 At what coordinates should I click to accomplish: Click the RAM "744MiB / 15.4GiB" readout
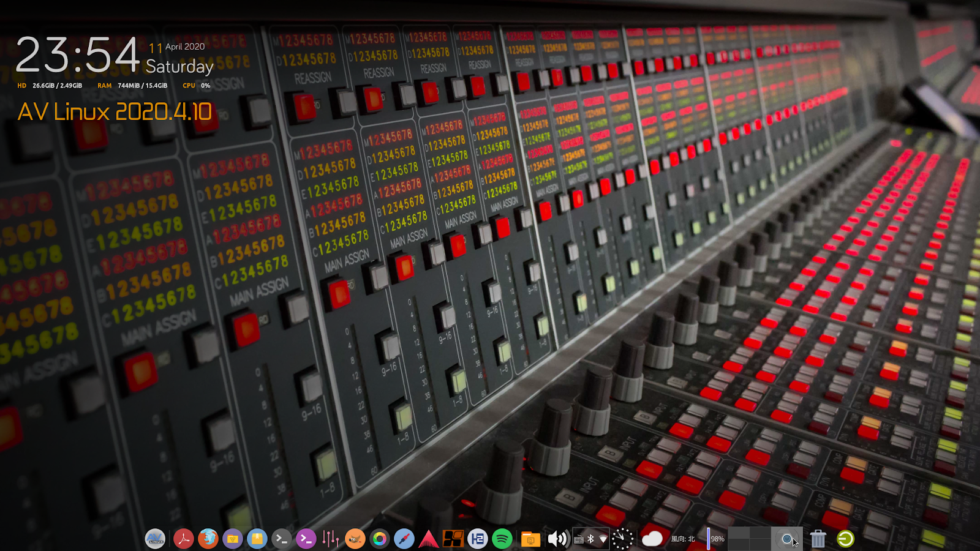(142, 86)
